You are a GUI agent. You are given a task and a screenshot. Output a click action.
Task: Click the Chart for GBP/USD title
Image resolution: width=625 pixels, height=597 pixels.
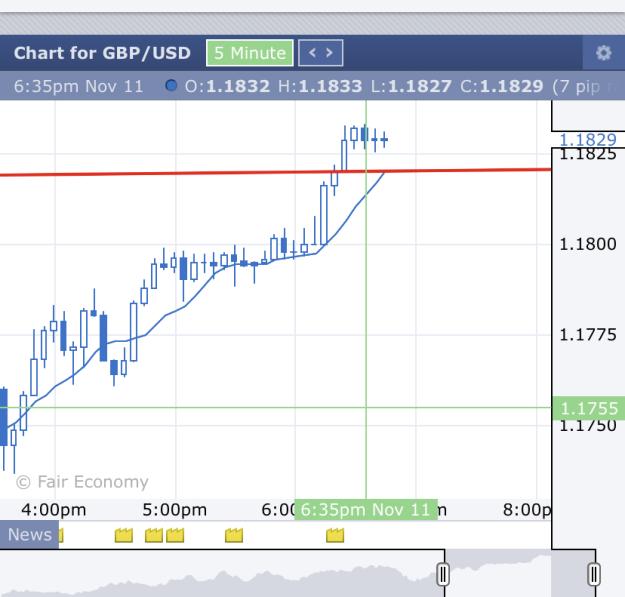[102, 53]
